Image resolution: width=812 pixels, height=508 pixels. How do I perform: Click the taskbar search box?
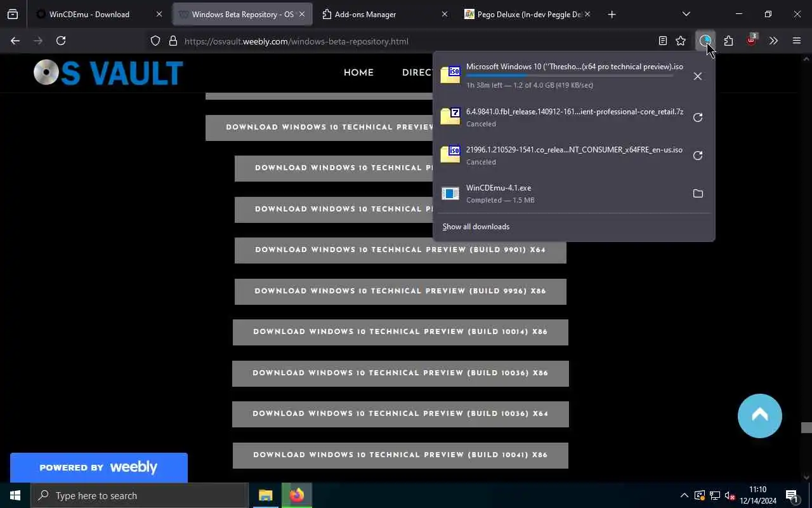click(x=140, y=495)
